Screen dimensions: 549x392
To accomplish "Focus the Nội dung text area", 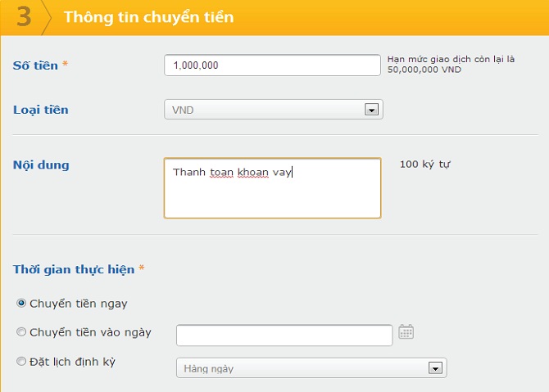I will 272,188.
